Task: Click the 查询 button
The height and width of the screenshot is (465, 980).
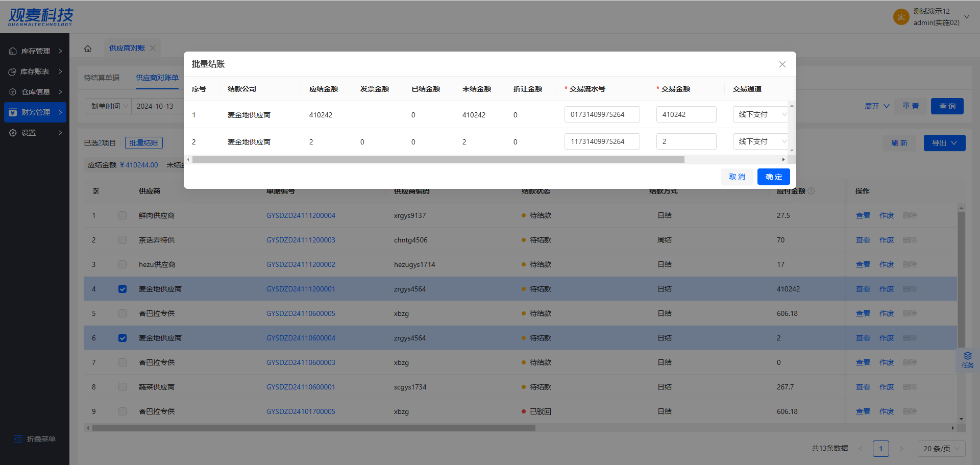Action: [x=947, y=106]
